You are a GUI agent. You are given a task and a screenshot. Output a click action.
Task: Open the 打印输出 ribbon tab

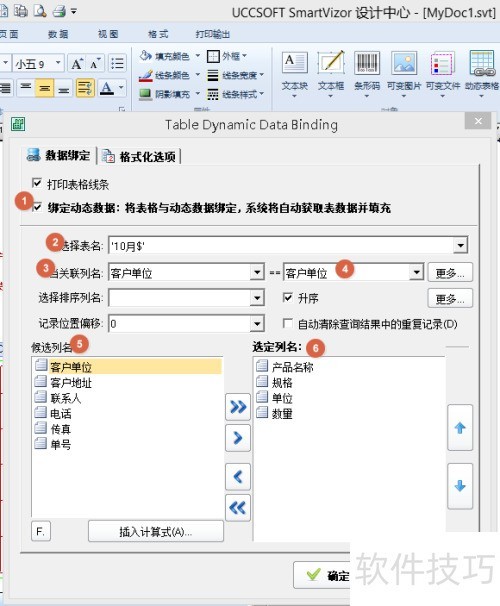tap(213, 34)
